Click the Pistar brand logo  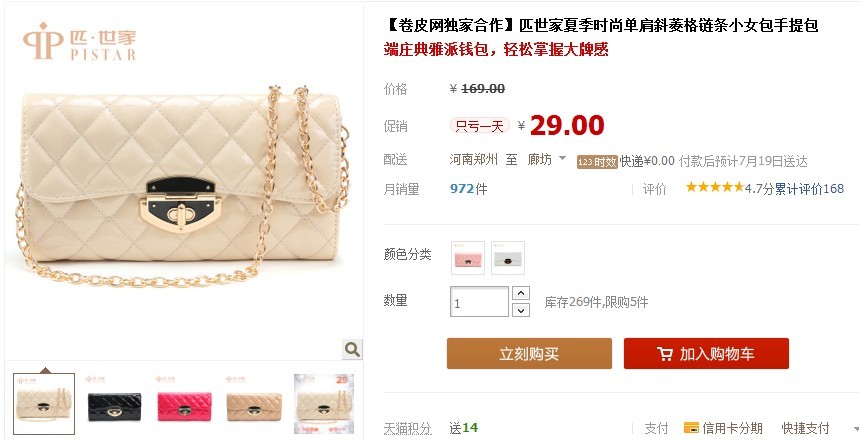79,41
